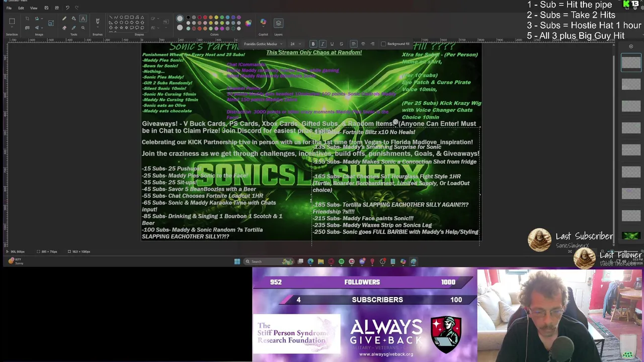Open File Explorer from the taskbar

click(x=320, y=261)
